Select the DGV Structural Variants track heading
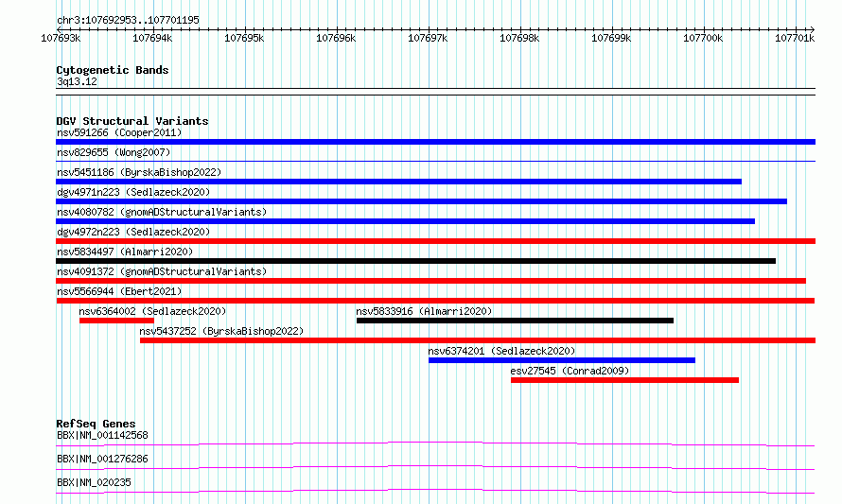Image resolution: width=842 pixels, height=504 pixels. pyautogui.click(x=132, y=121)
